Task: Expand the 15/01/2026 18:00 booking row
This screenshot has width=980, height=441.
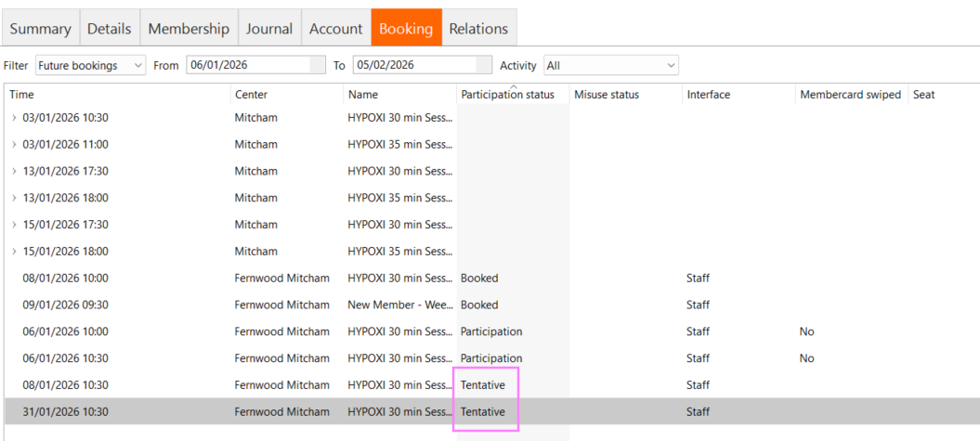Action: (14, 252)
